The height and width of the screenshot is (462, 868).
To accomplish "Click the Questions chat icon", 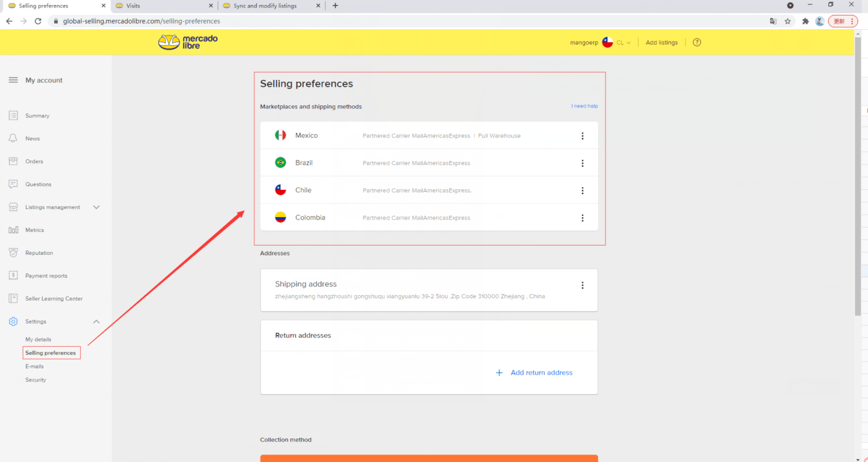I will (13, 184).
